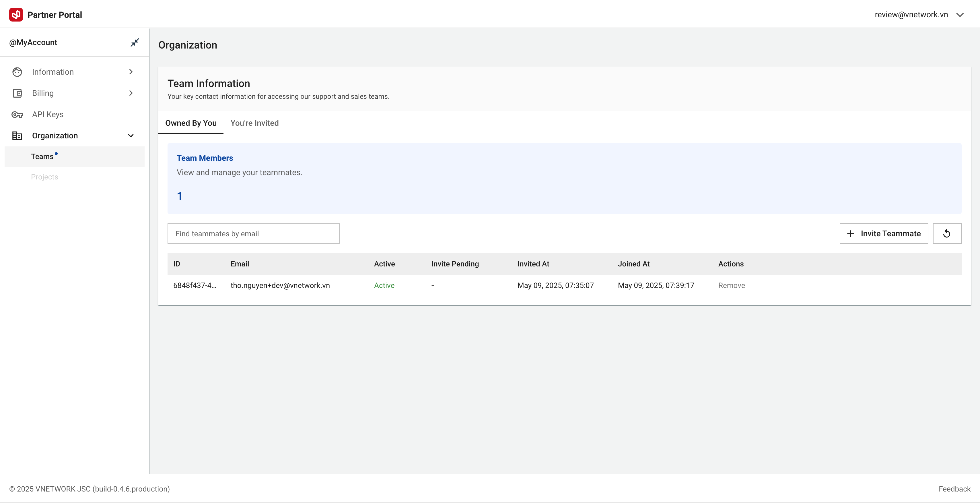Click the Information face icon
This screenshot has width=980, height=503.
17,72
